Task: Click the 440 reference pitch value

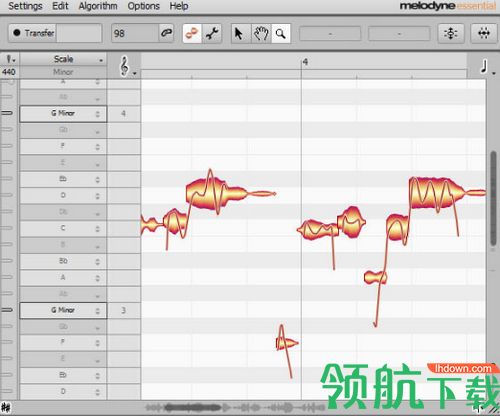Action: [9, 72]
